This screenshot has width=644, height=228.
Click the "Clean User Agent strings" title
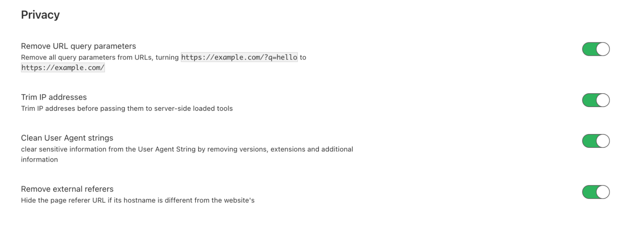[67, 138]
